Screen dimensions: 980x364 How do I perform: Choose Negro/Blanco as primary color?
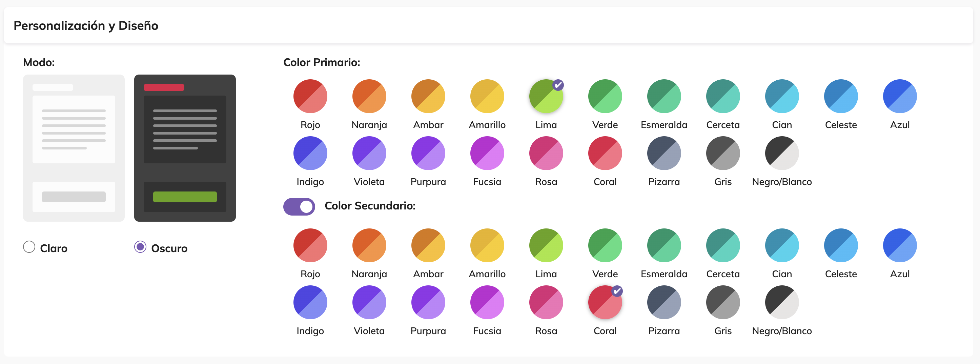click(782, 153)
